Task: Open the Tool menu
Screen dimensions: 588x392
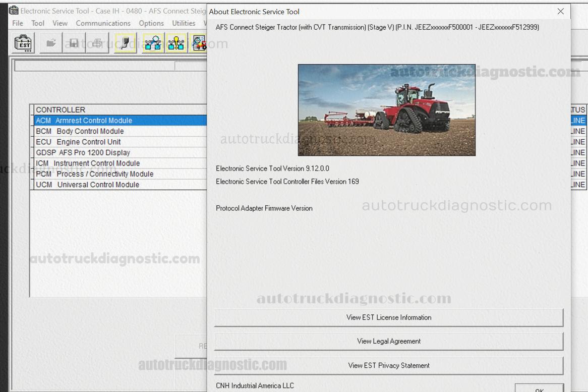Action: point(38,23)
